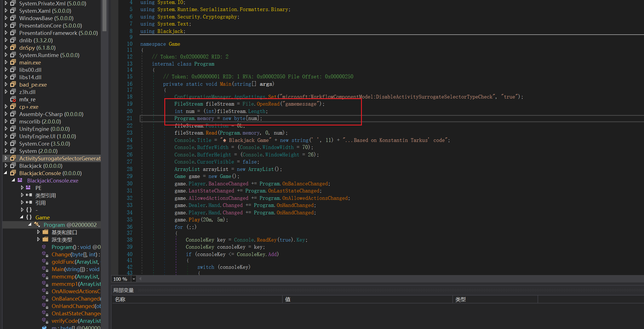Click the dnSpy assembly icon
This screenshot has width=644, height=329.
[x=13, y=48]
